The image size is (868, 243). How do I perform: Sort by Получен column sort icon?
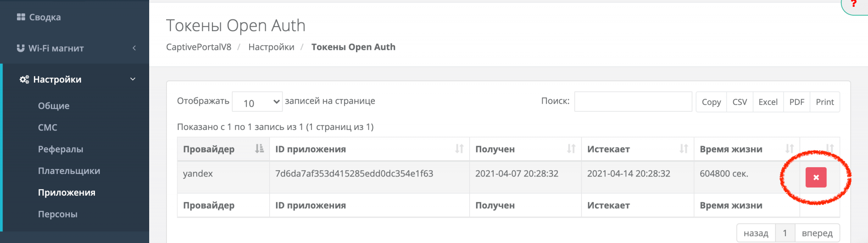(571, 149)
